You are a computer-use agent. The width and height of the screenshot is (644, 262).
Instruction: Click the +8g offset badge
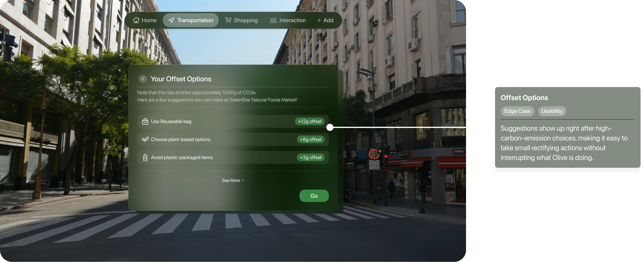(x=310, y=139)
